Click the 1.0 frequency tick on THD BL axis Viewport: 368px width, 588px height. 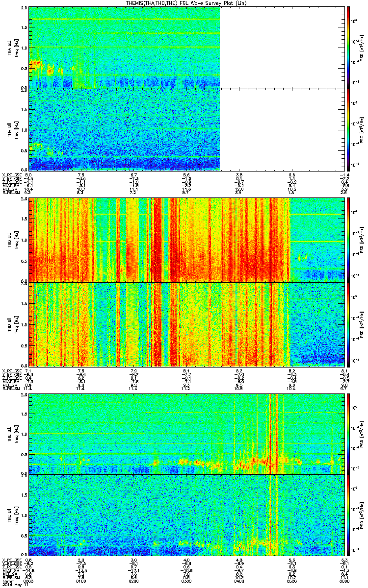pos(24,240)
